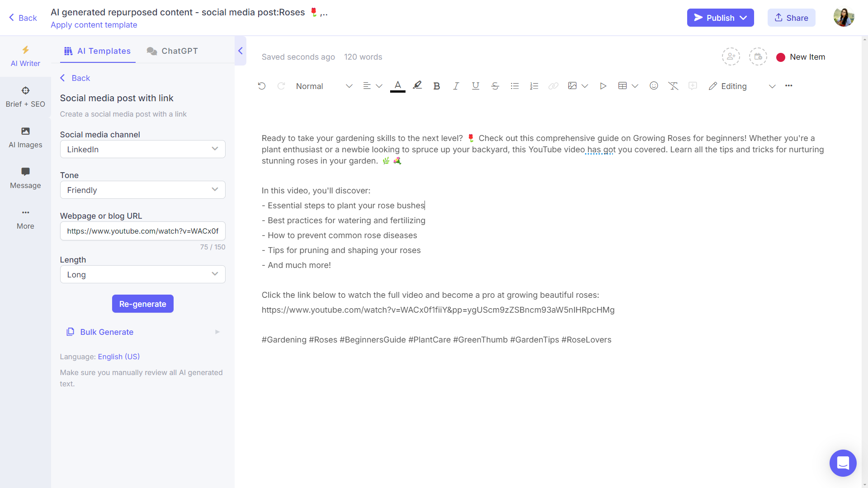Image resolution: width=868 pixels, height=488 pixels.
Task: Choose the font color tool
Action: pos(397,86)
